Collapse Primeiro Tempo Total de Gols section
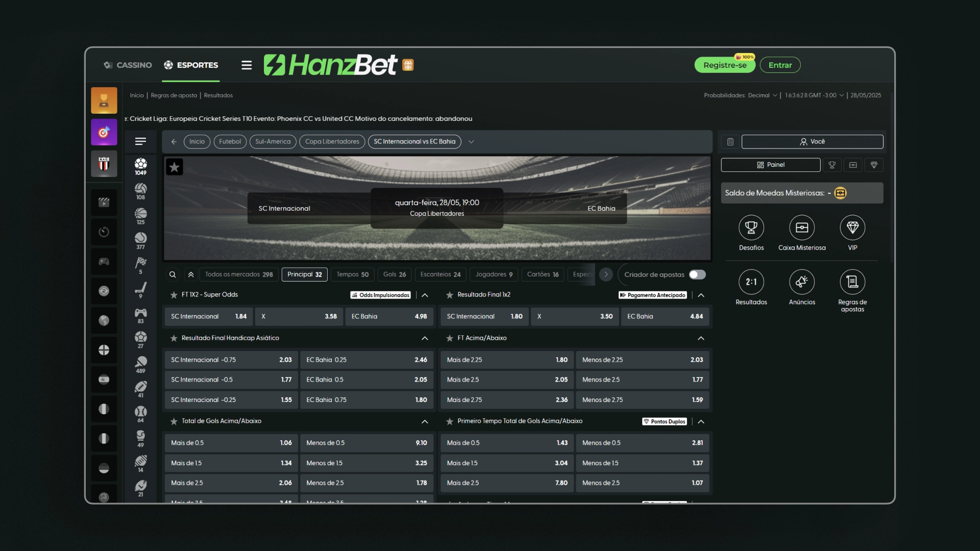Viewport: 980px width, 551px height. click(x=701, y=421)
